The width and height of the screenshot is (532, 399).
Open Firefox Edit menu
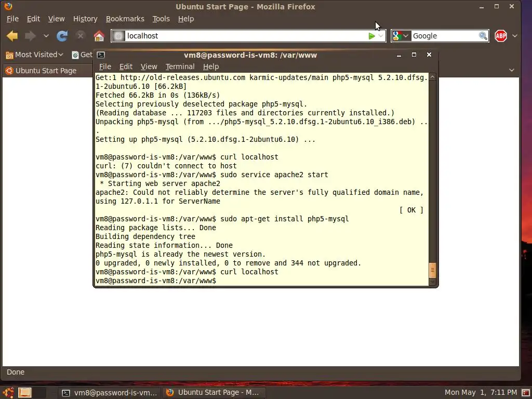[x=33, y=19]
